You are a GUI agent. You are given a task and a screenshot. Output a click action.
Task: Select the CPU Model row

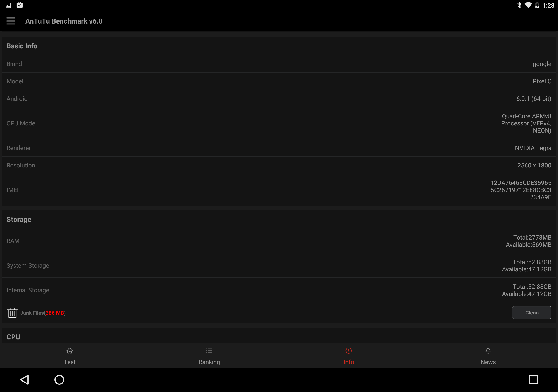(279, 123)
